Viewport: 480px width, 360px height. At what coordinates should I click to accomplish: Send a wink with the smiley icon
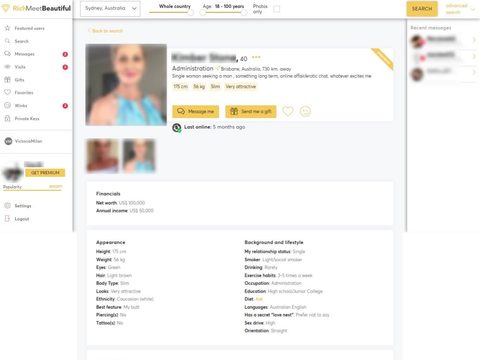305,111
